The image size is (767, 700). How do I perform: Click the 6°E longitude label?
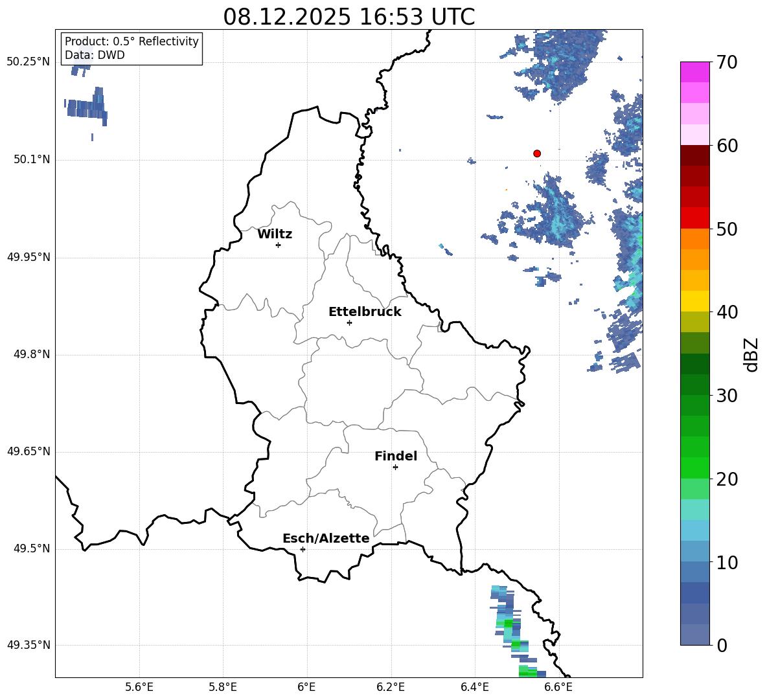point(306,687)
